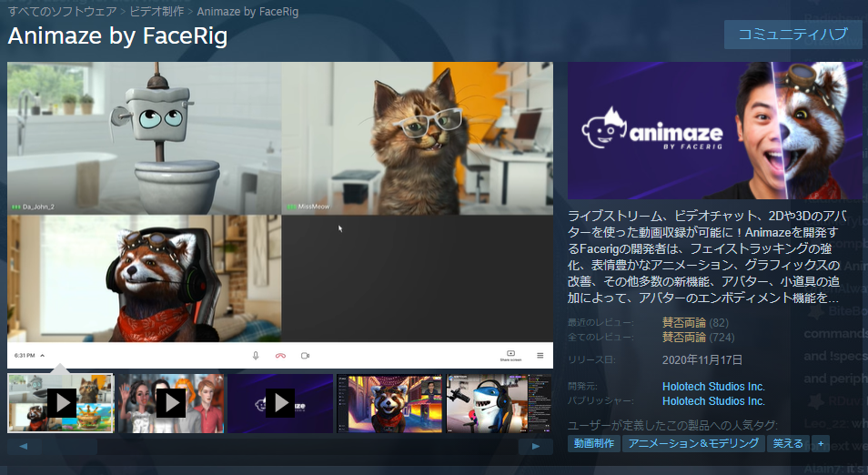View recent reviews 賛否両論 (82)

[695, 323]
